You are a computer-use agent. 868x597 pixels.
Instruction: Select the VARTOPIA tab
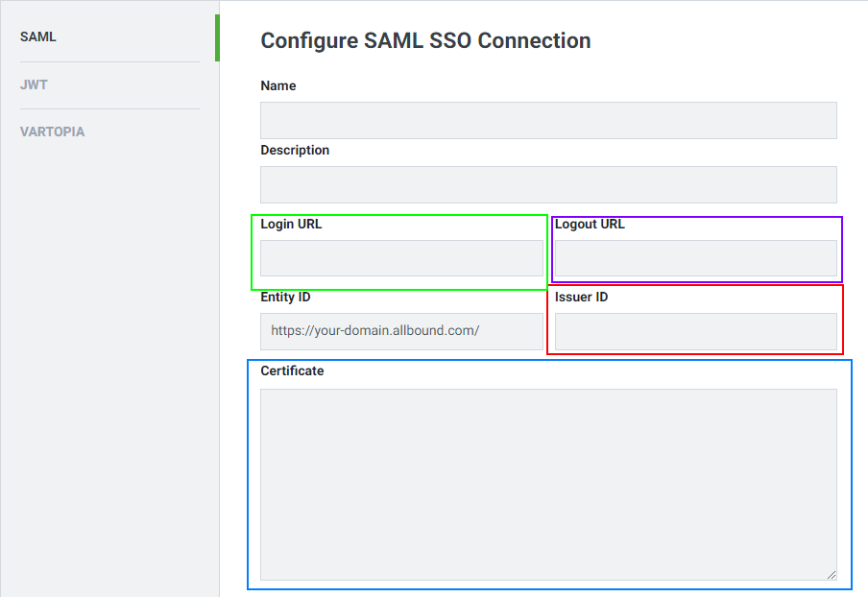click(x=52, y=131)
